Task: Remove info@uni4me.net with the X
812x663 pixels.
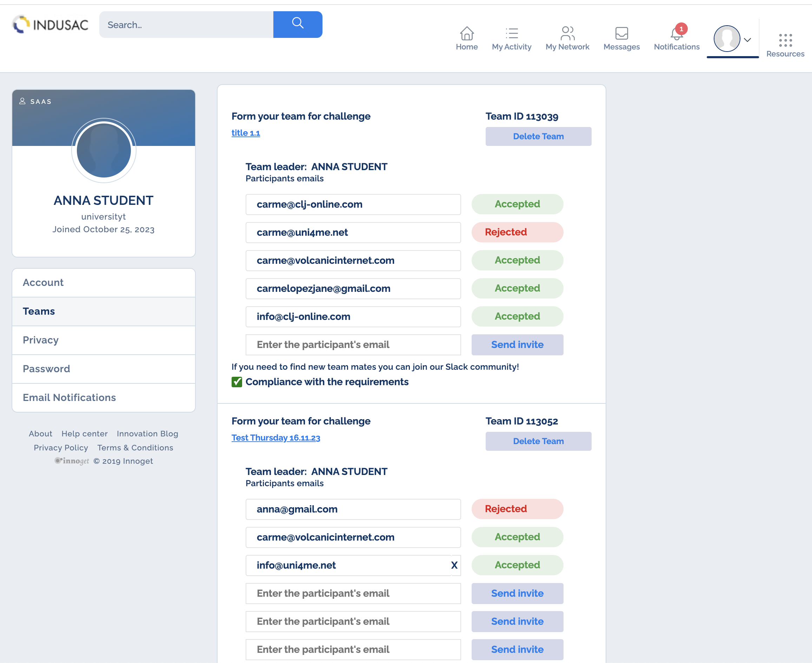Action: pyautogui.click(x=454, y=565)
